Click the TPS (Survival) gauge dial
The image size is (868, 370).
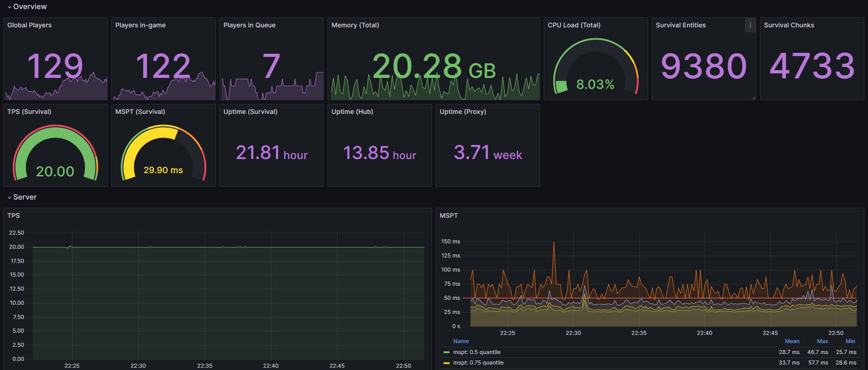click(x=55, y=154)
